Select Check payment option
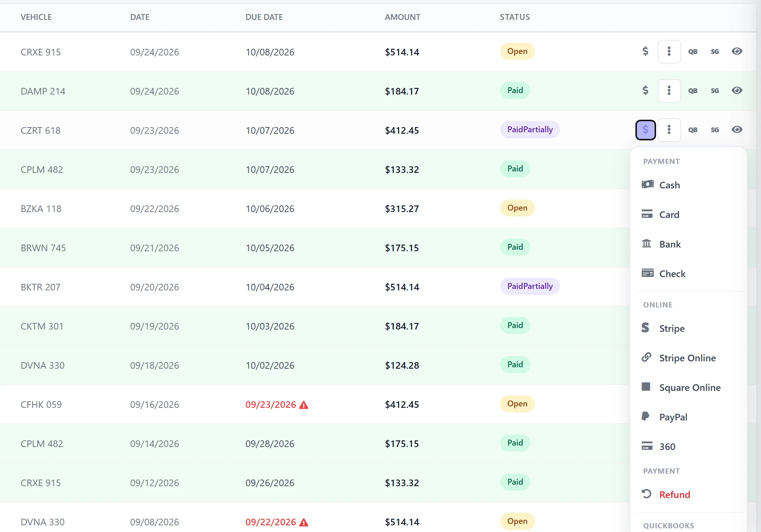761x532 pixels. [688, 274]
